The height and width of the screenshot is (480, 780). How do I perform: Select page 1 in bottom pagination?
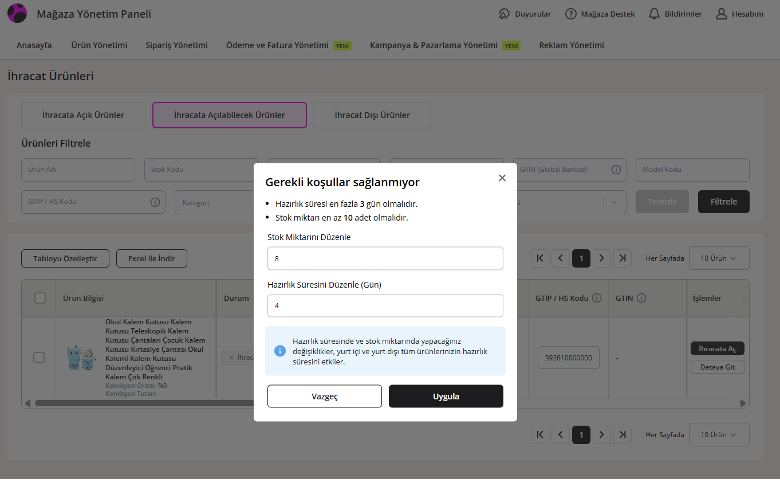581,435
